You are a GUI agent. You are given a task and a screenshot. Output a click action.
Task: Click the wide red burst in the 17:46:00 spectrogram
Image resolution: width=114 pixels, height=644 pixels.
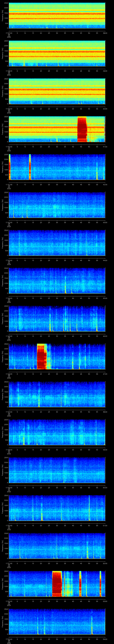tap(42, 357)
